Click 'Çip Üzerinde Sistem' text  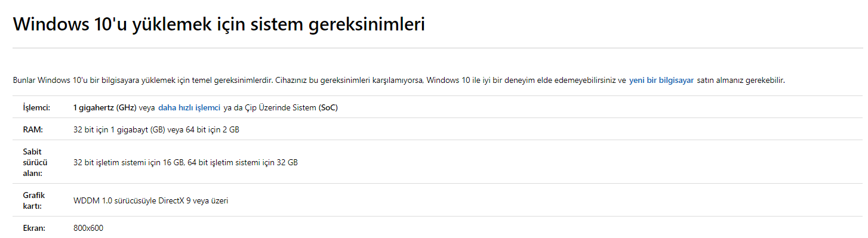point(279,108)
